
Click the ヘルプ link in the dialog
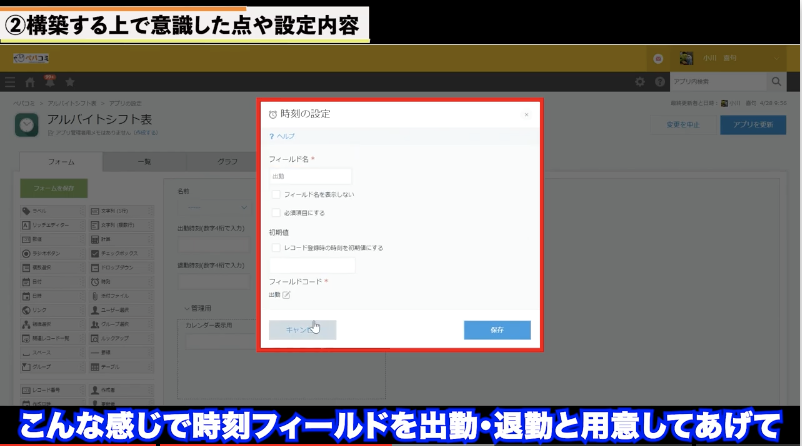click(x=285, y=135)
